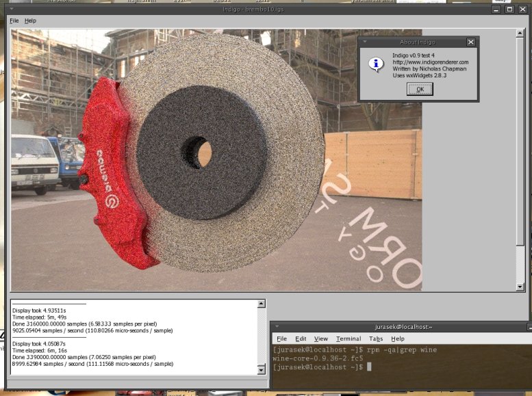532x396 pixels.
Task: Click OK in the About Indigo dialog
Action: (x=420, y=89)
